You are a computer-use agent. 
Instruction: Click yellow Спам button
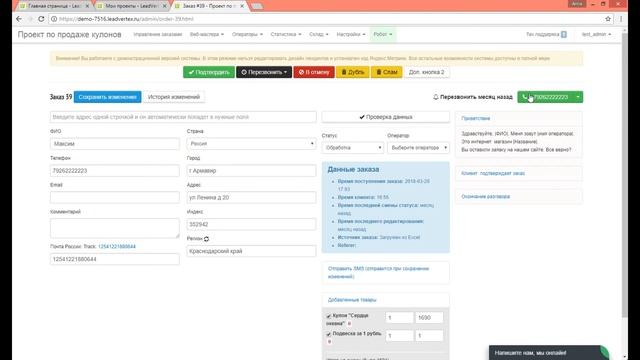click(387, 72)
